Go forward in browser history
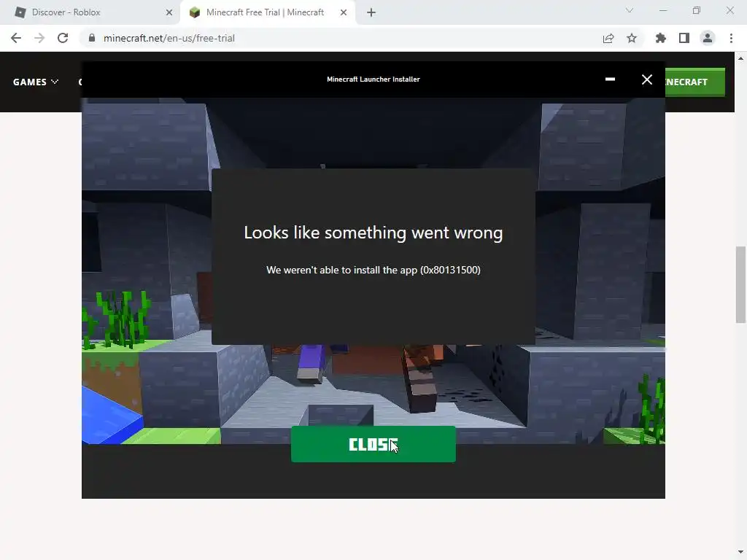The image size is (747, 560). tap(39, 38)
